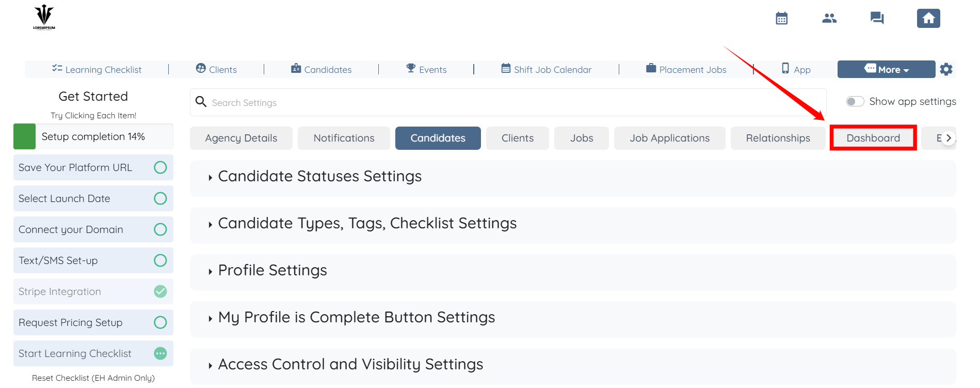The image size is (980, 388).
Task: Open the chat messages icon
Action: tap(876, 19)
